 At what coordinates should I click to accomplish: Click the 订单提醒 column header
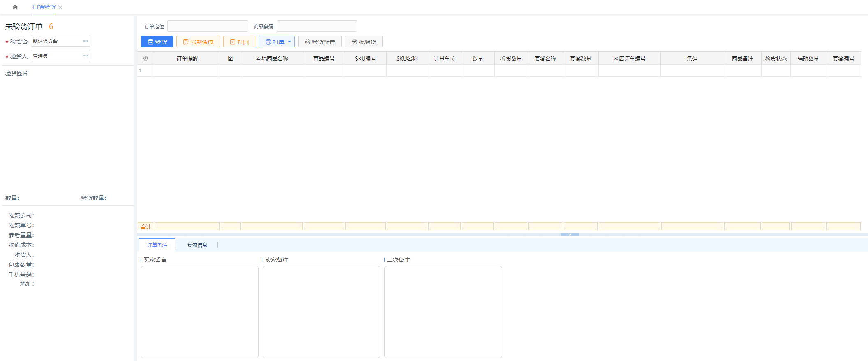point(187,58)
